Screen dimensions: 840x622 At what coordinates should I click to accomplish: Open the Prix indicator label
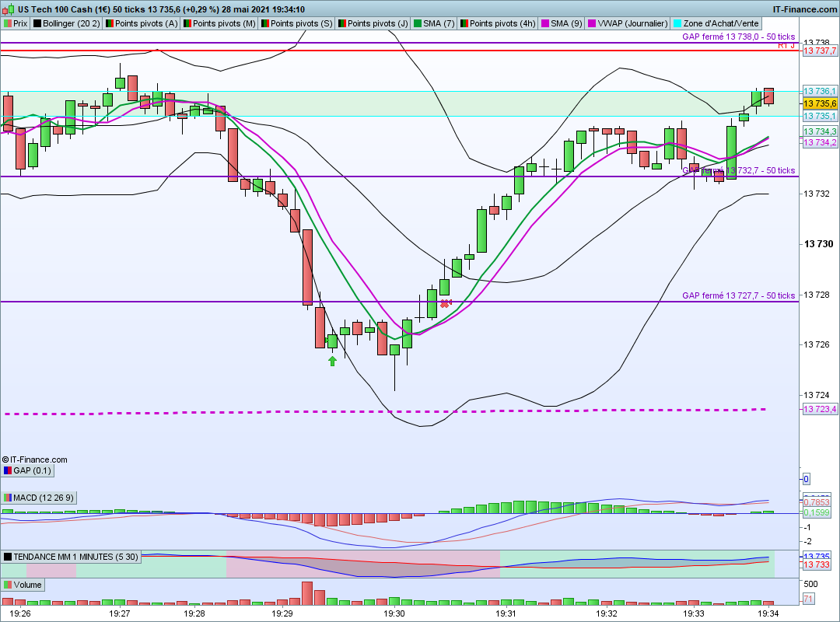click(x=16, y=23)
